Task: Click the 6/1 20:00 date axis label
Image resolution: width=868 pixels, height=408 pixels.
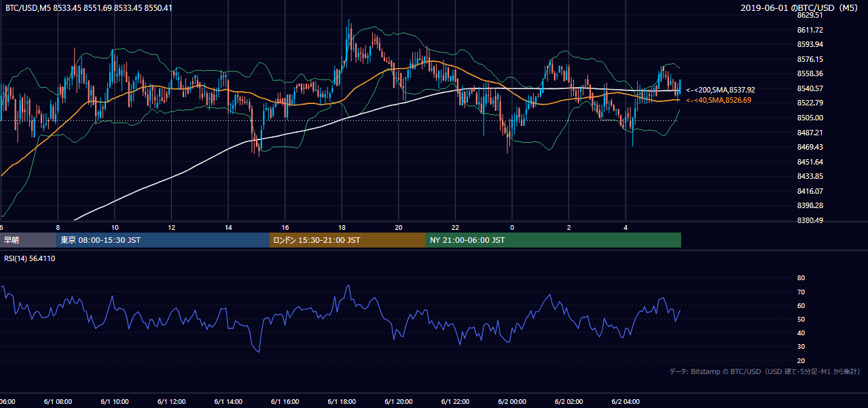Action: point(398,402)
